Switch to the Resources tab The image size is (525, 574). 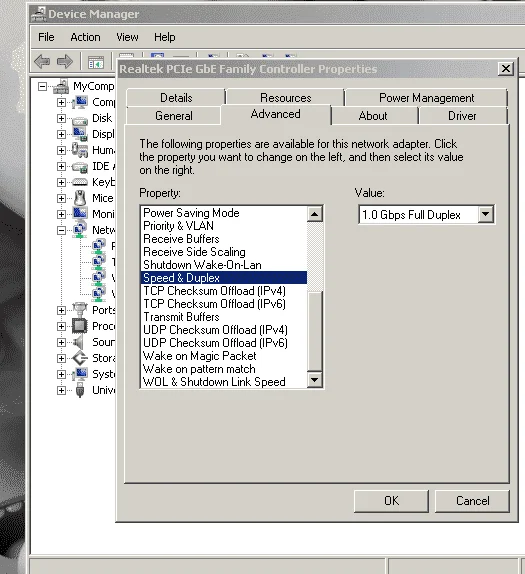pos(286,97)
